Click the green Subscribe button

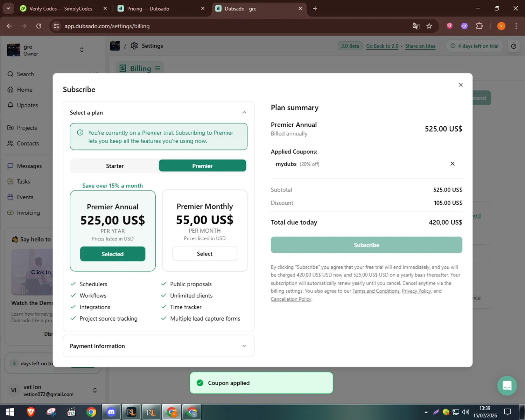click(366, 245)
